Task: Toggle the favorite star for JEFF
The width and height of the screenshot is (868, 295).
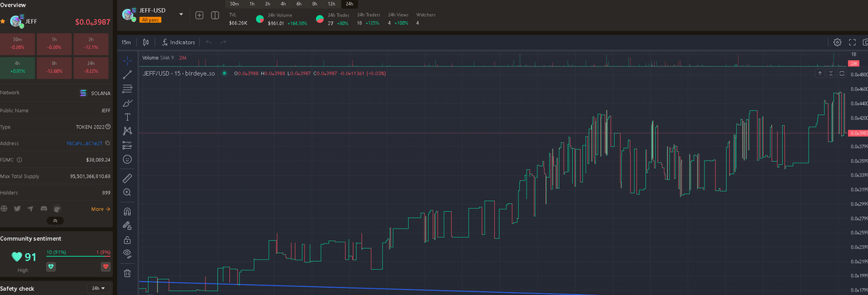Action: click(3, 20)
